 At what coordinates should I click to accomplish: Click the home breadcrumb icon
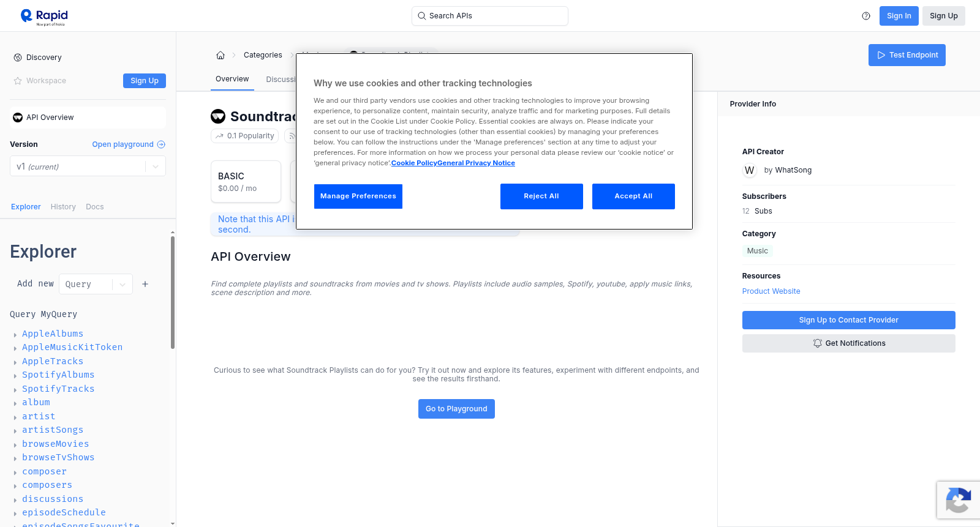pyautogui.click(x=221, y=55)
